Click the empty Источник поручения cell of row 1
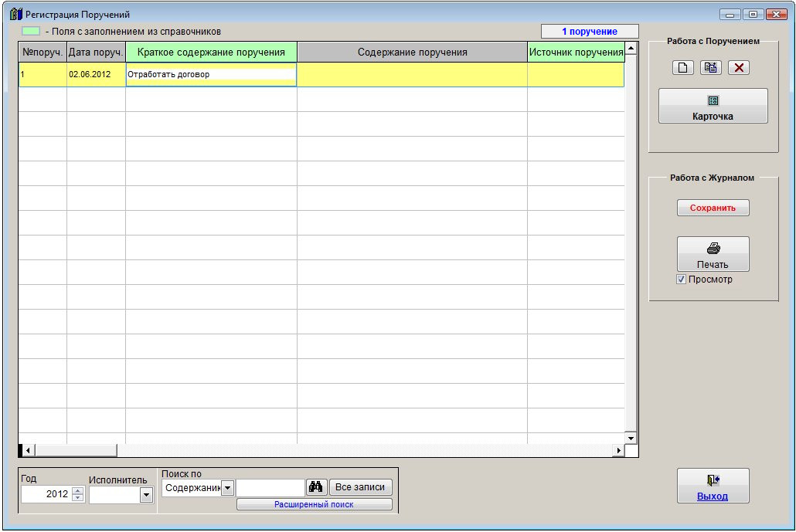The image size is (796, 532). (577, 75)
